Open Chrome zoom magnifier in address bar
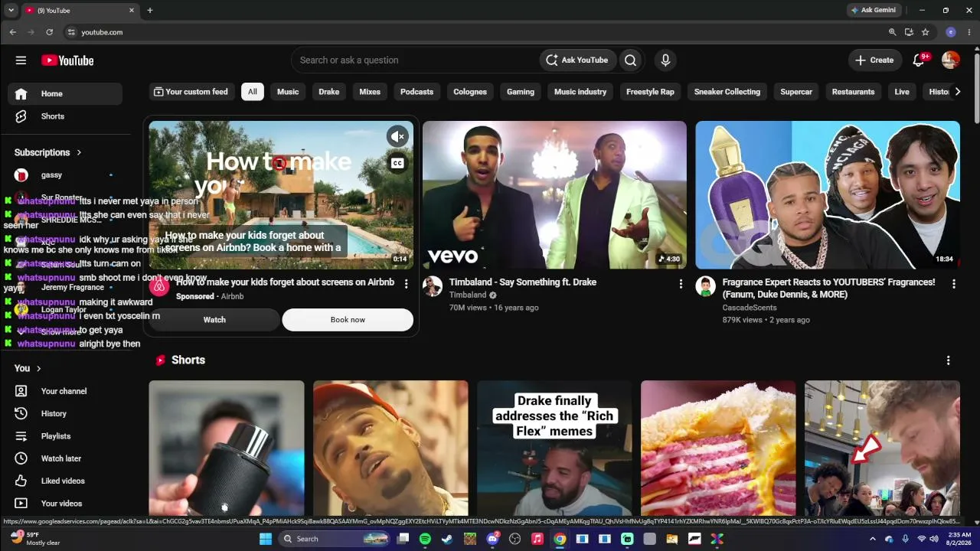This screenshot has height=551, width=980. [x=892, y=32]
